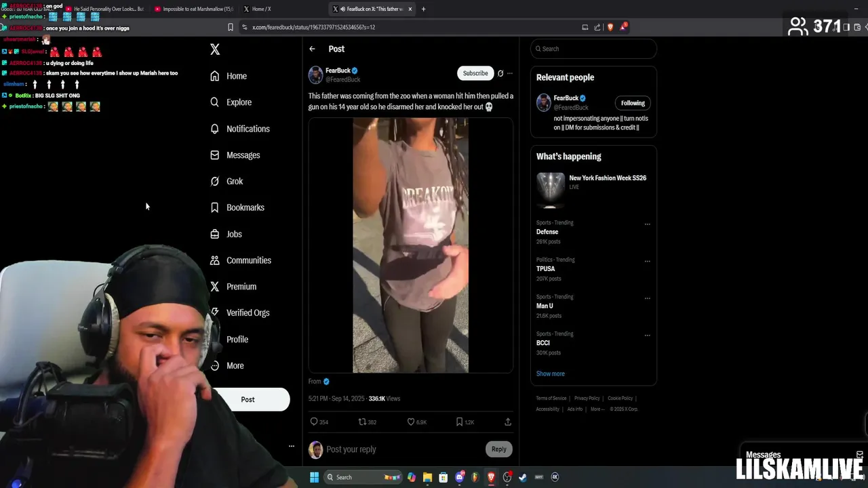
Task: Open Explore from the sidebar
Action: coord(231,102)
